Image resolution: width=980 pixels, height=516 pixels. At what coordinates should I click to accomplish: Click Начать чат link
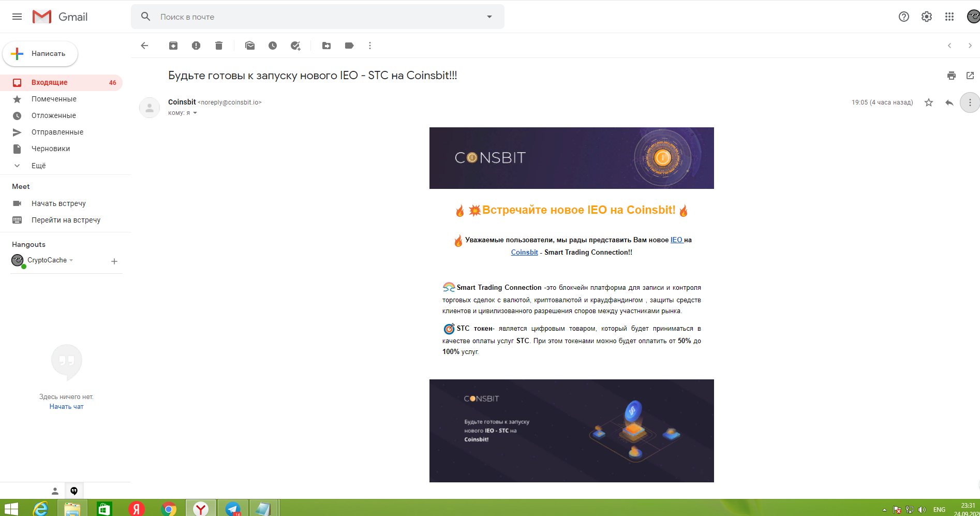[66, 407]
